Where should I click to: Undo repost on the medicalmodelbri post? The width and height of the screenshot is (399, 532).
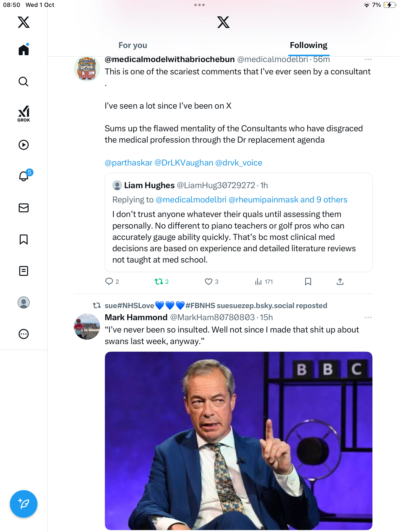click(x=159, y=282)
